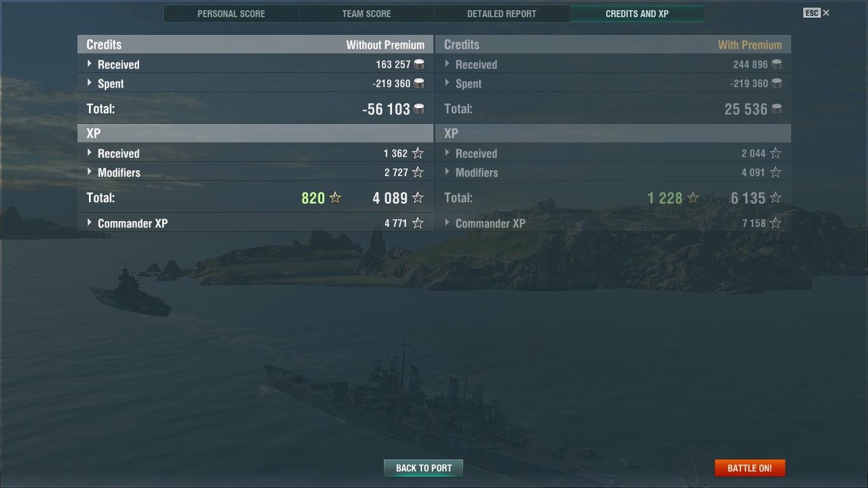Click the coin icon next to 163 257 received
The width and height of the screenshot is (868, 488).
(x=419, y=64)
